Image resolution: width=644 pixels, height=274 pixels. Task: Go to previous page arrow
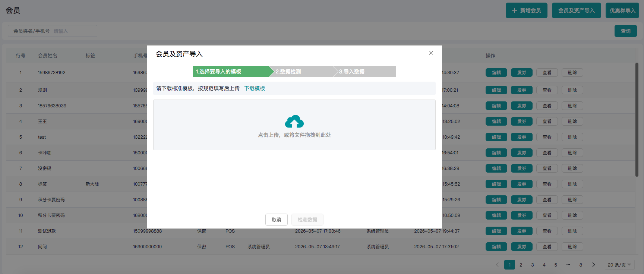click(497, 265)
